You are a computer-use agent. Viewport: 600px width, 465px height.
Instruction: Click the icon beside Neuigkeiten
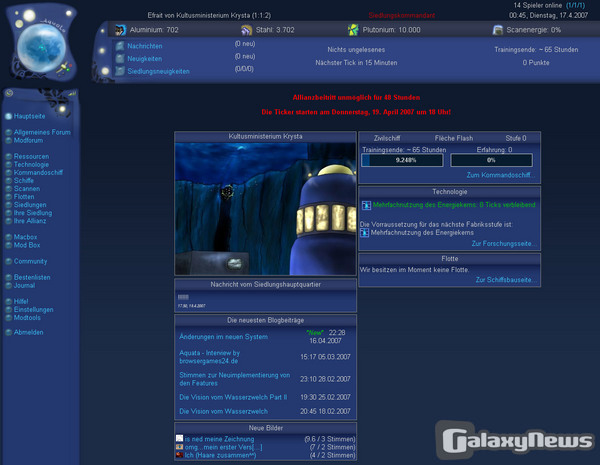120,59
